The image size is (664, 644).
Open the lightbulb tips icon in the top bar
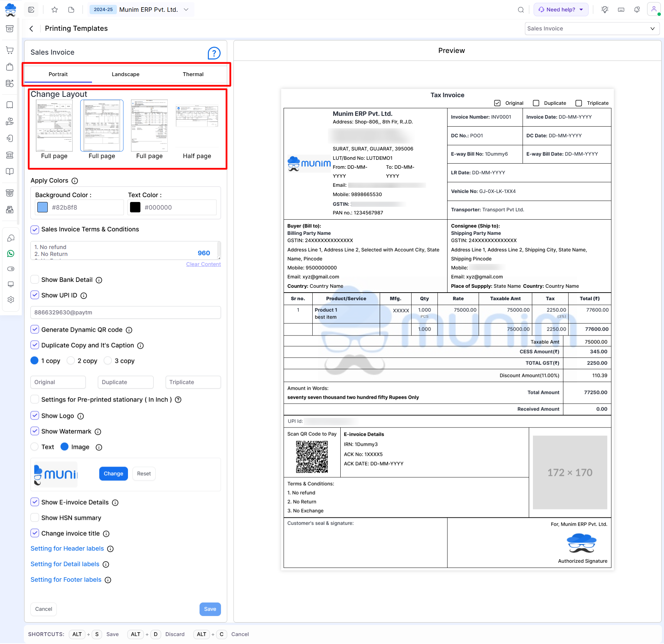click(x=605, y=10)
